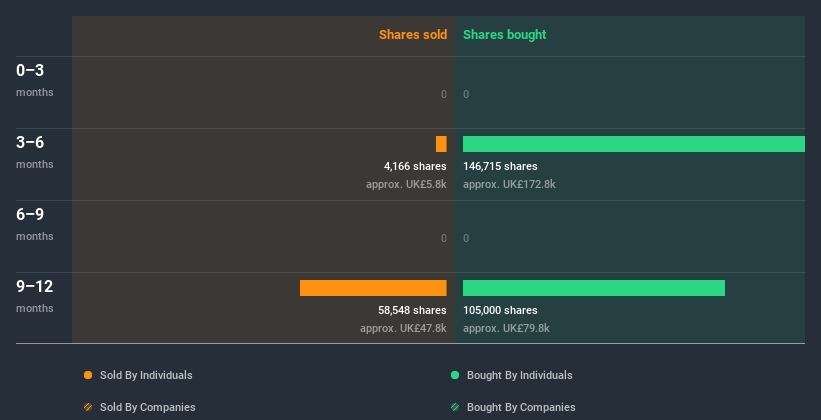Select the 146,715 shares value

pyautogui.click(x=500, y=166)
